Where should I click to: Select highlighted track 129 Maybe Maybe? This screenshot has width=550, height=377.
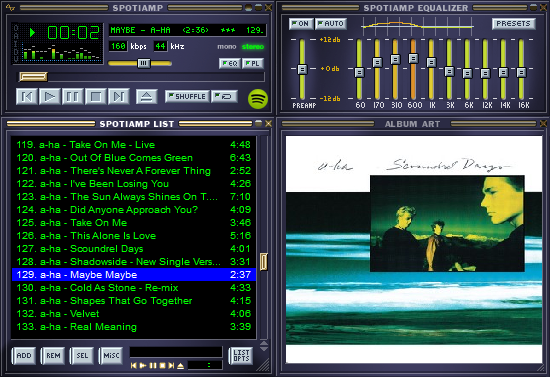[x=134, y=275]
